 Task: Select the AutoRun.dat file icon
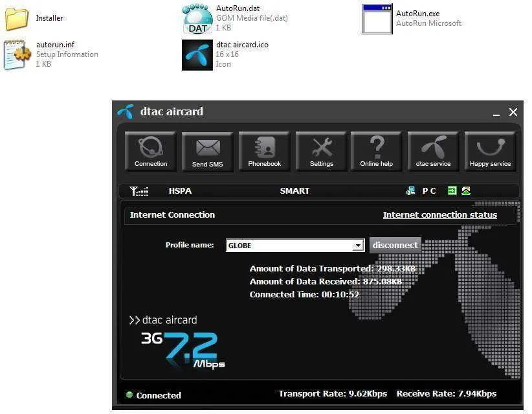[x=197, y=18]
